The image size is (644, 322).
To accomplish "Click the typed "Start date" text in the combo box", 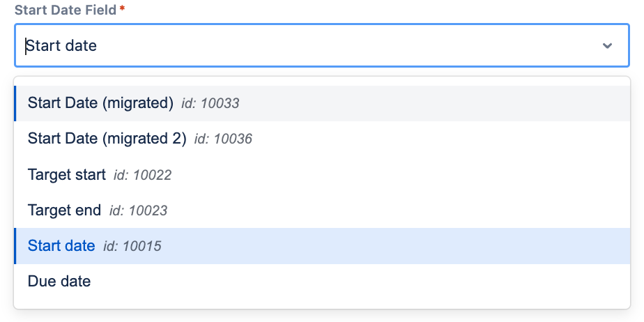I will [x=61, y=46].
